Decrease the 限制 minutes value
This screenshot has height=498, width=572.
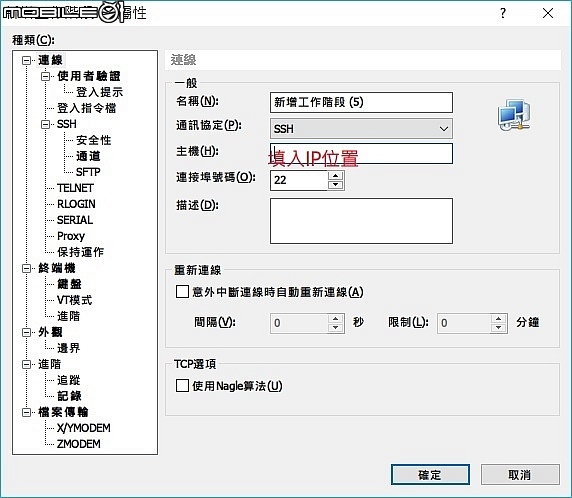(498, 328)
